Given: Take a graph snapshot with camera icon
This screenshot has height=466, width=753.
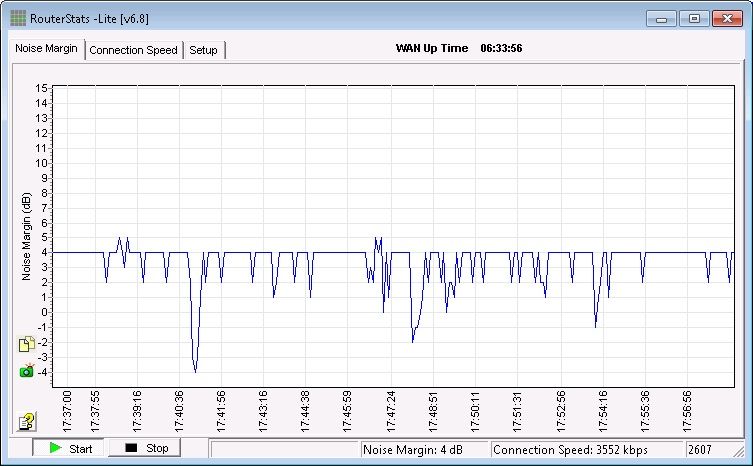Looking at the screenshot, I should tap(27, 370).
